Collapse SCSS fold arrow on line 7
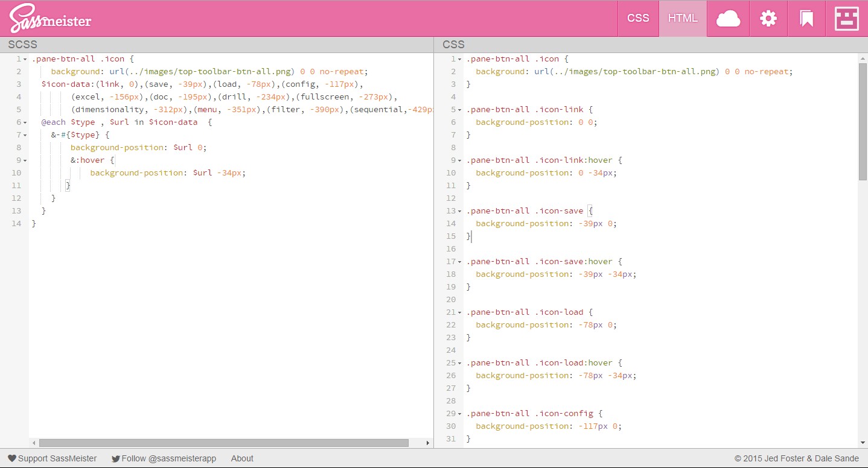The height and width of the screenshot is (468, 868). [x=25, y=135]
